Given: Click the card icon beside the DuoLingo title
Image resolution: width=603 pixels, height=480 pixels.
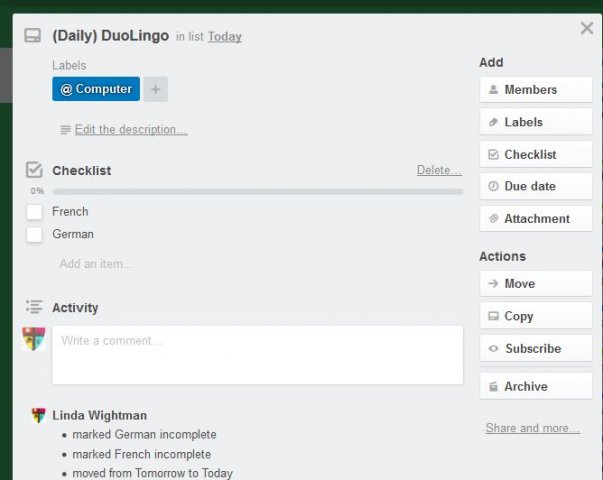Looking at the screenshot, I should click(x=33, y=35).
